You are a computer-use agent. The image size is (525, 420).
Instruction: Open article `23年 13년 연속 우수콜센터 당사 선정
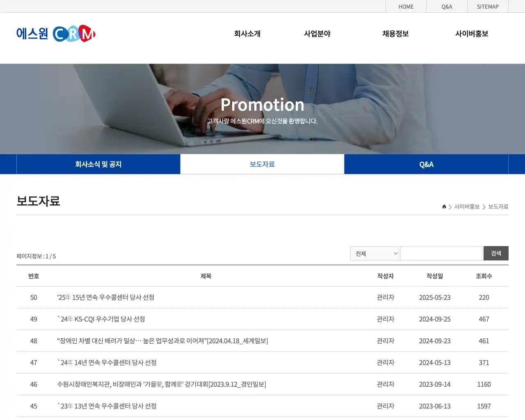tap(107, 406)
